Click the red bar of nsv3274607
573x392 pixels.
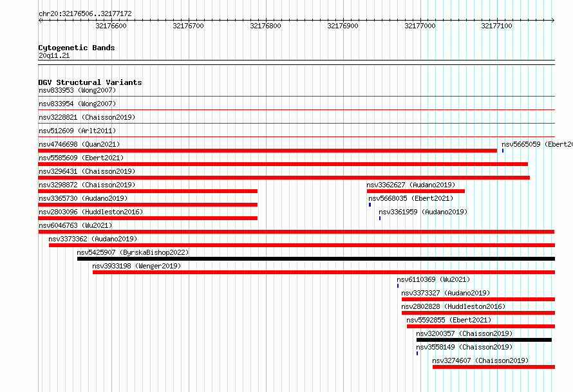[494, 367]
